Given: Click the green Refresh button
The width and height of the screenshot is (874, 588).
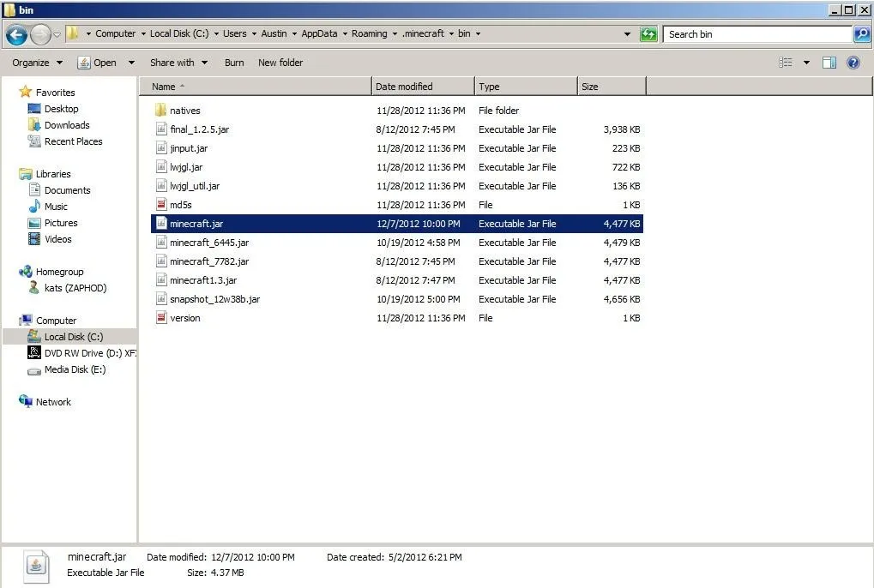Looking at the screenshot, I should click(x=648, y=34).
